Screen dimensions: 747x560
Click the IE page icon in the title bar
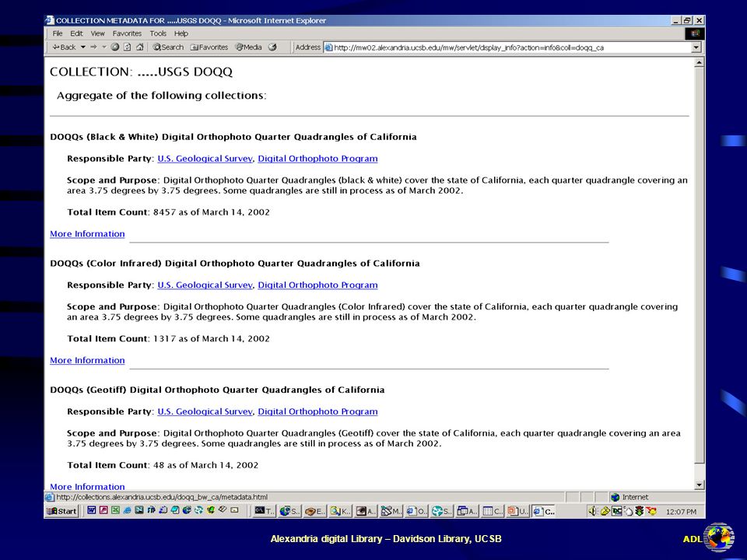click(50, 20)
